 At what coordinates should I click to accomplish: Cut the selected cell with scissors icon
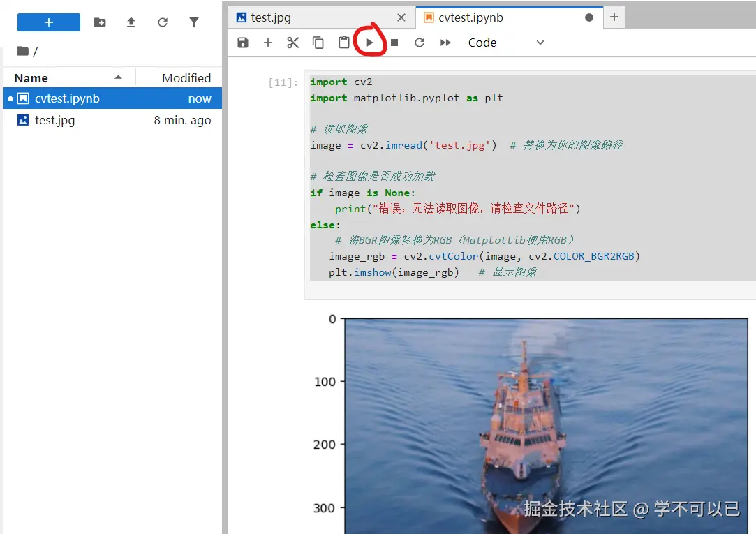pos(292,43)
